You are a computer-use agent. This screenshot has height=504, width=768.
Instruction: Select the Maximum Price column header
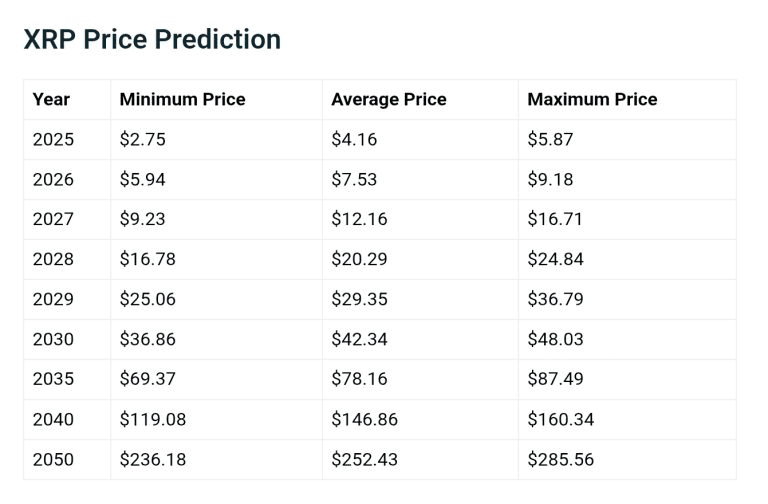coord(592,99)
